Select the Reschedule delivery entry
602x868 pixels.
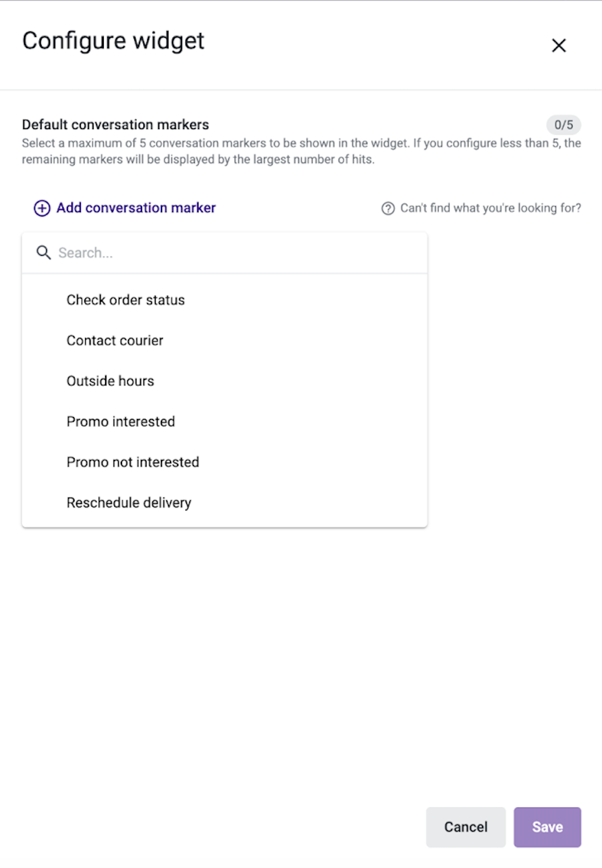point(128,502)
